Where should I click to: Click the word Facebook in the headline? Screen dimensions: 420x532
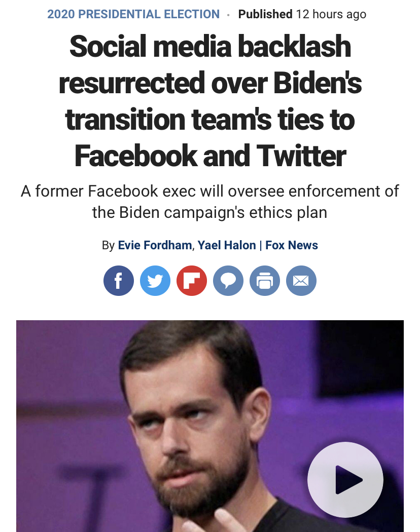click(136, 156)
